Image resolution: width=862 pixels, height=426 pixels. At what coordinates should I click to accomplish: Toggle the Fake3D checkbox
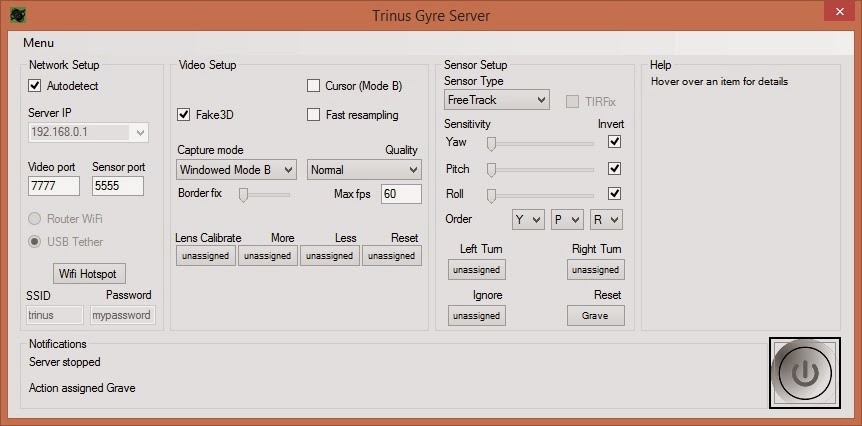tap(184, 115)
